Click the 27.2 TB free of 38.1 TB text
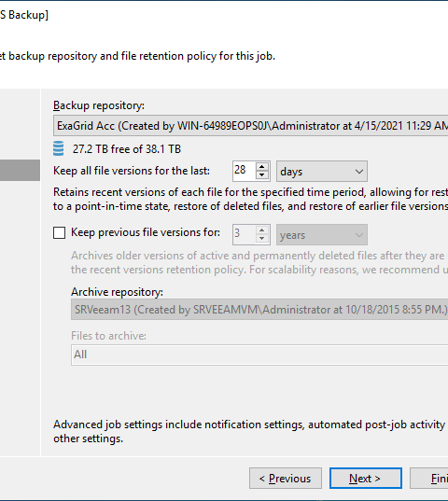This screenshot has width=448, height=501. (x=127, y=149)
